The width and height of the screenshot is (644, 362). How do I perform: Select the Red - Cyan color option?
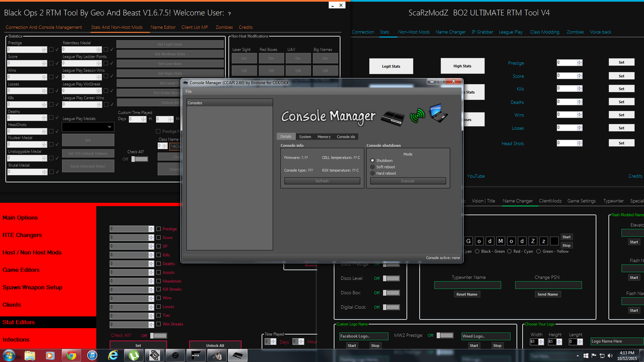pyautogui.click(x=510, y=251)
